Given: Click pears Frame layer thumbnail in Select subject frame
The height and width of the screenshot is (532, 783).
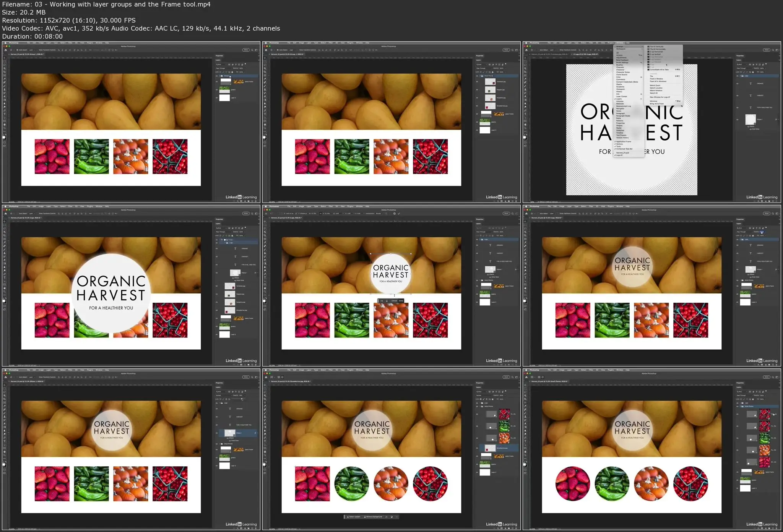Looking at the screenshot, I should (x=486, y=456).
